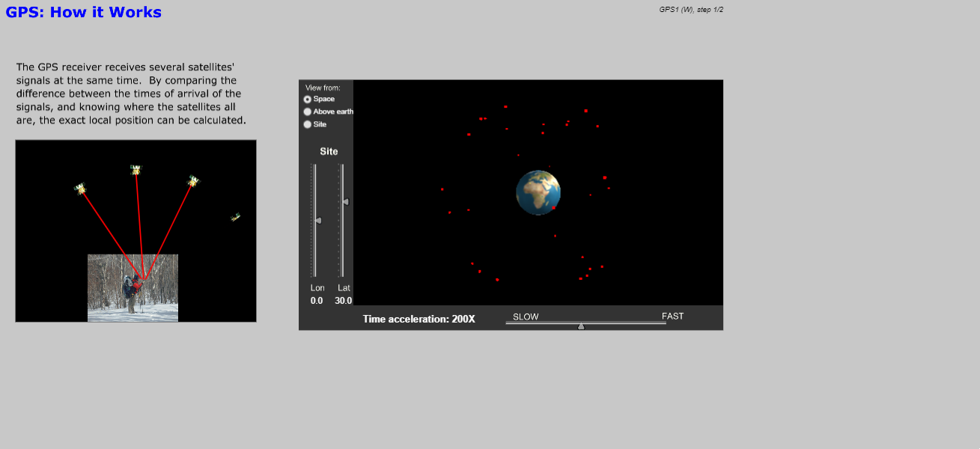Choose the "Site" view option
The width and height of the screenshot is (980, 449).
pyautogui.click(x=308, y=125)
